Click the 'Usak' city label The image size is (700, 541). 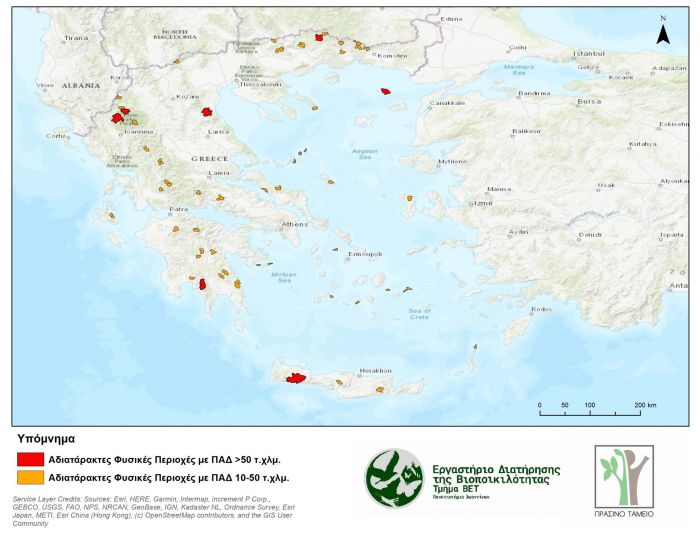point(606,185)
